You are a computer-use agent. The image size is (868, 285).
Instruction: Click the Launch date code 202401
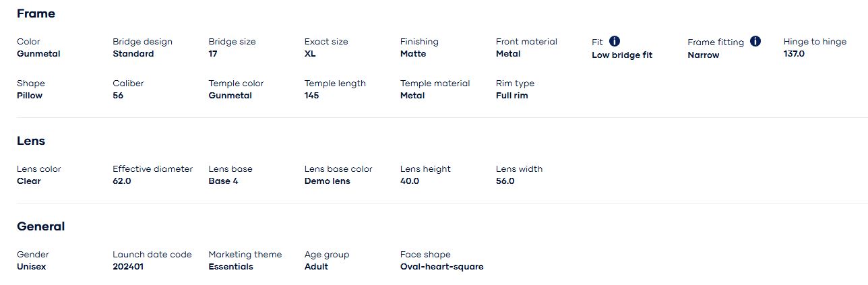[128, 267]
